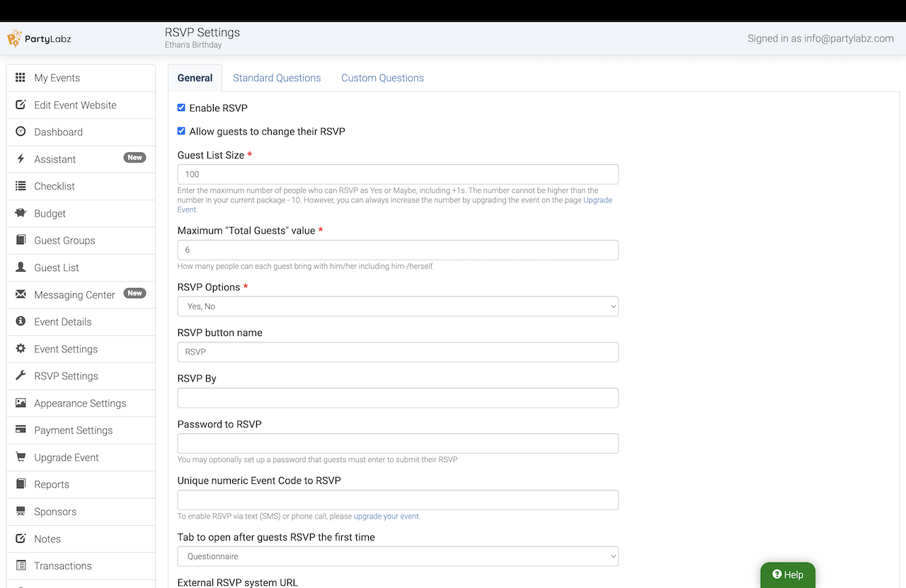Image resolution: width=906 pixels, height=588 pixels.
Task: Click the green Help button
Action: pos(788,575)
